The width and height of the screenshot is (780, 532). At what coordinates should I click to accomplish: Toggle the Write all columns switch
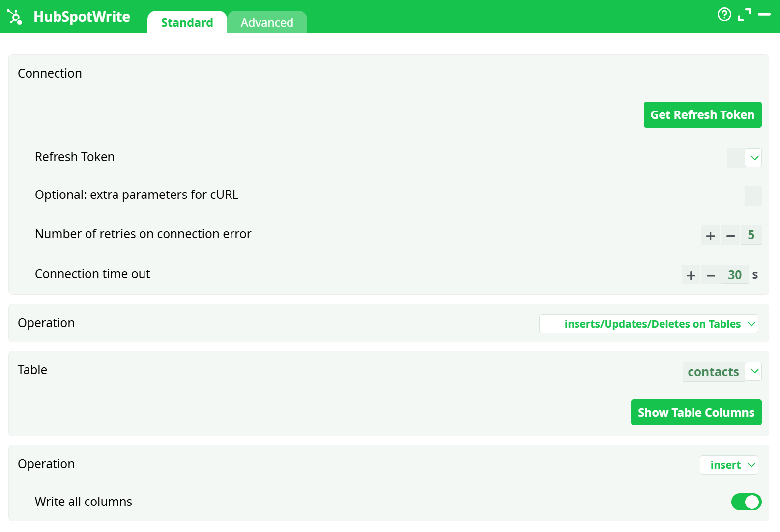[x=746, y=502]
